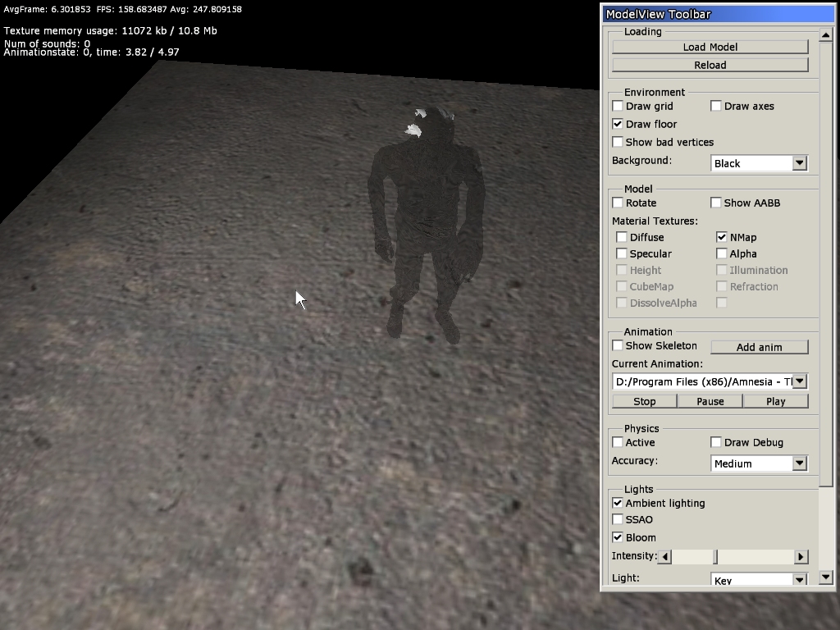Click the light Intensity slider right arrow

[801, 557]
